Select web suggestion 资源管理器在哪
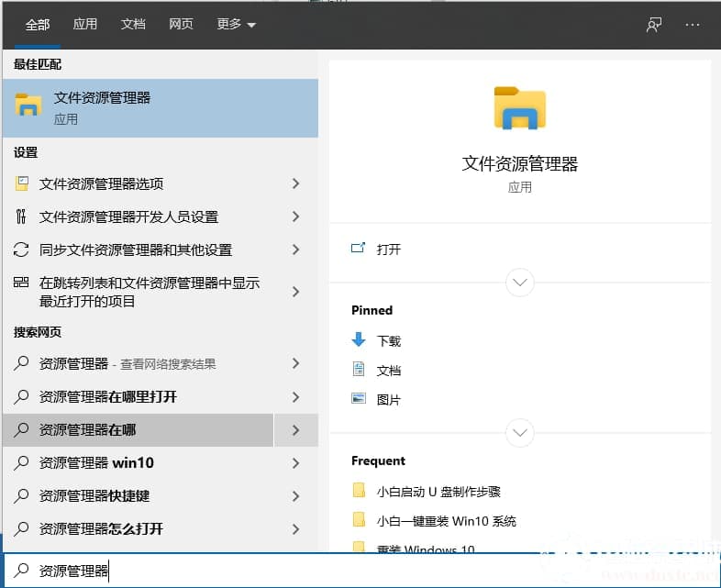The image size is (721, 588). (138, 430)
